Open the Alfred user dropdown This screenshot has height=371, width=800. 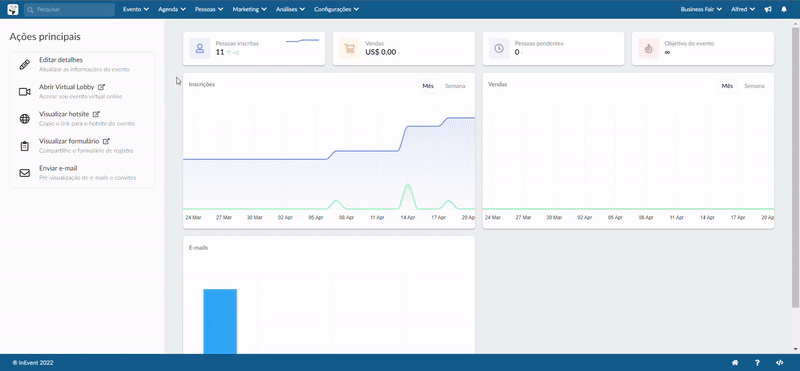click(x=743, y=9)
